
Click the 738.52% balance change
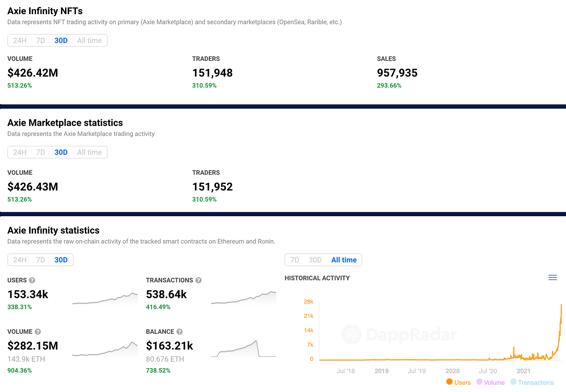[158, 370]
